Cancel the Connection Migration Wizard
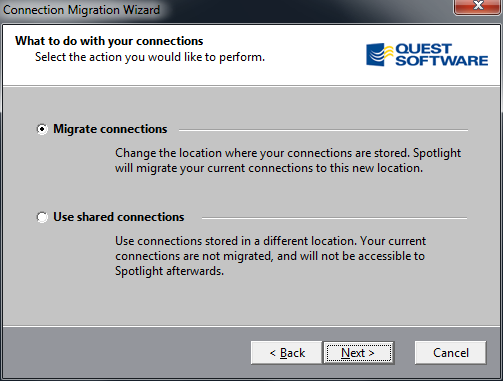 (451, 353)
